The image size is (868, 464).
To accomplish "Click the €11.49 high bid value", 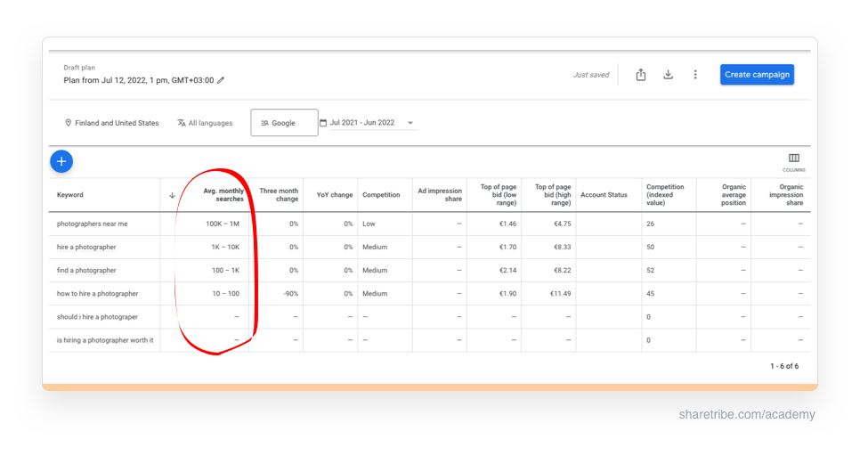I will pyautogui.click(x=560, y=294).
